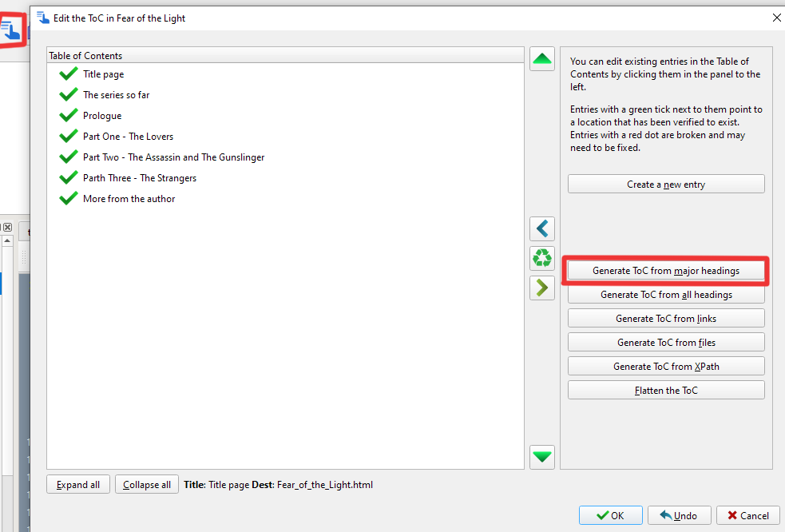Generate ToC from links
This screenshot has height=532, width=785.
coord(666,319)
